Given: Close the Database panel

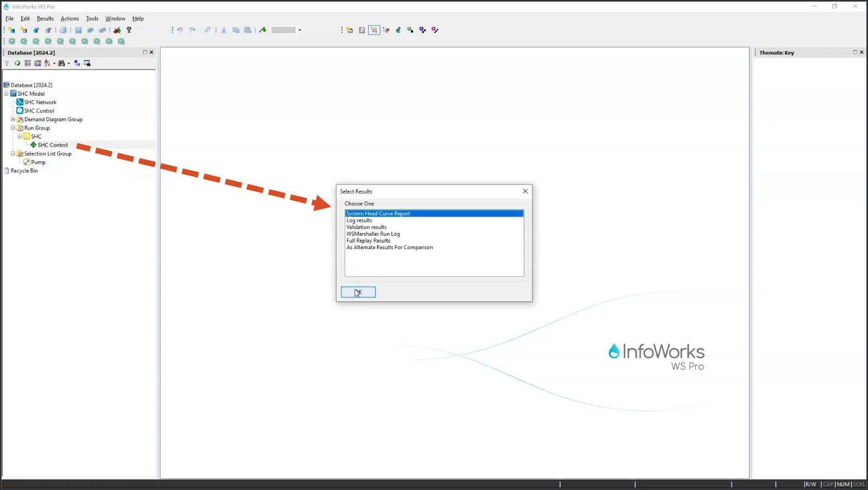Looking at the screenshot, I should [x=151, y=52].
